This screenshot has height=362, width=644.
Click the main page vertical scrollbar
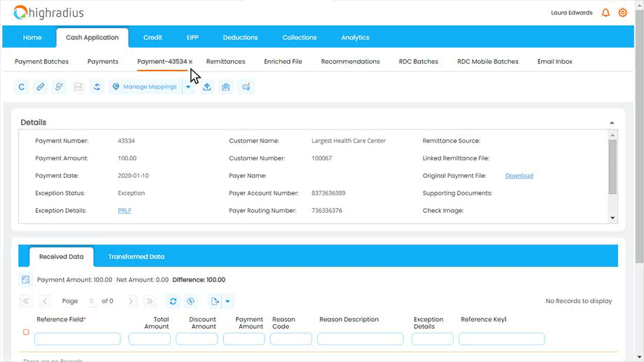pyautogui.click(x=640, y=136)
